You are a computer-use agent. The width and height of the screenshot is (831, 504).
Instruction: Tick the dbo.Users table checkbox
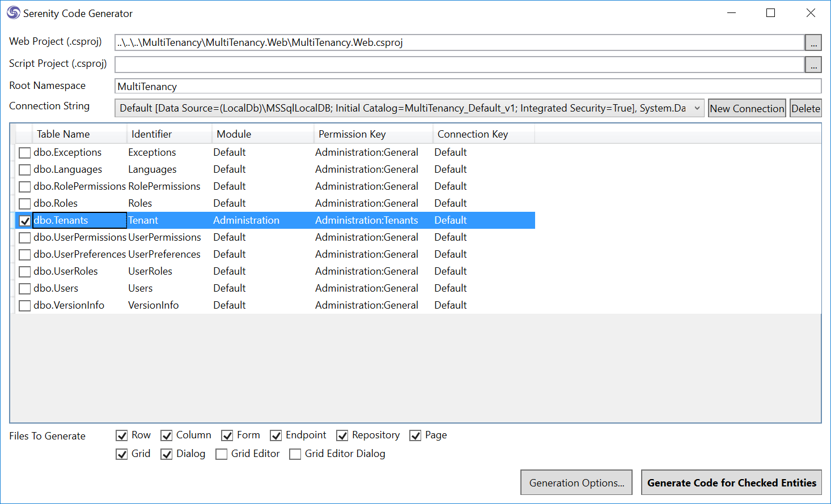coord(25,289)
